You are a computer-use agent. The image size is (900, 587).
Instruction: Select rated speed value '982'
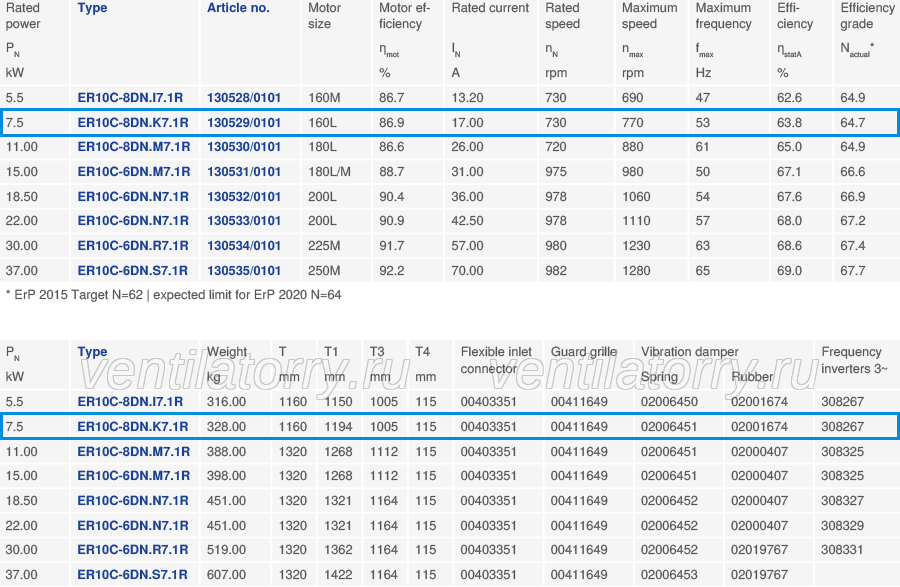[556, 270]
